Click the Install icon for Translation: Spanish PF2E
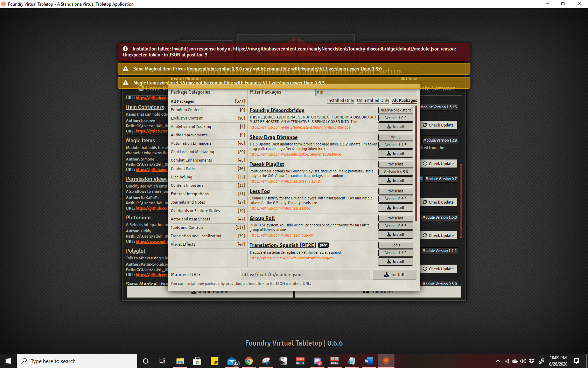588x368 pixels. click(395, 261)
